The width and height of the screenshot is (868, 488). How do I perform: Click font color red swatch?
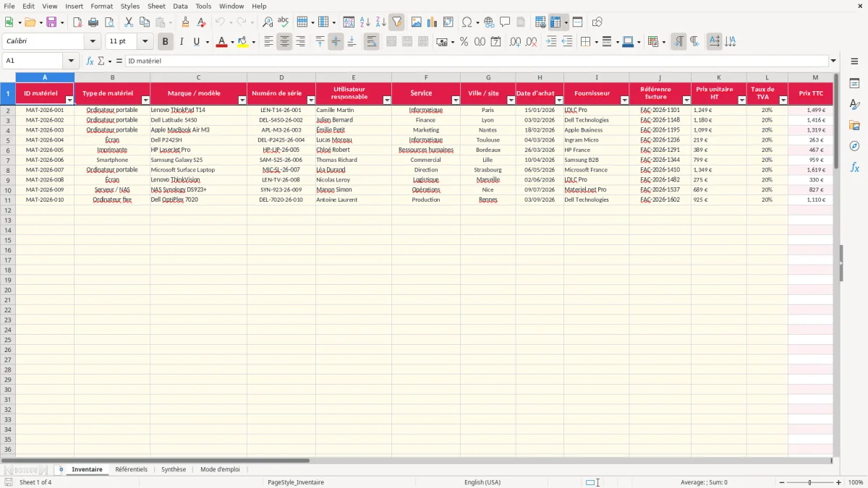[x=221, y=42]
